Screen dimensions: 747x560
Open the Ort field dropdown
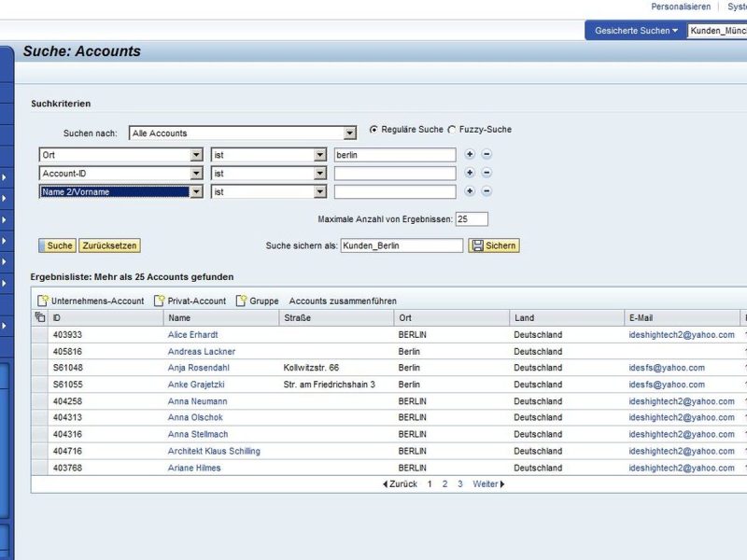tap(196, 155)
